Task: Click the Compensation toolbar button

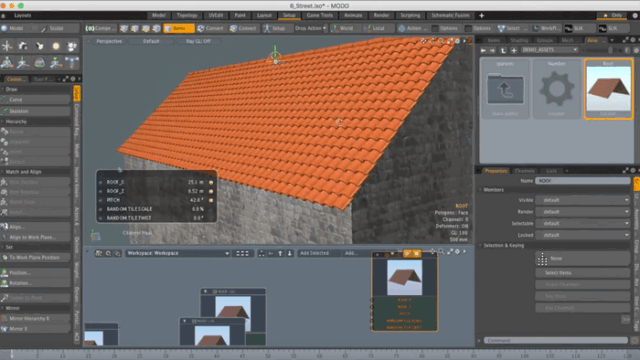Action: coord(100,28)
